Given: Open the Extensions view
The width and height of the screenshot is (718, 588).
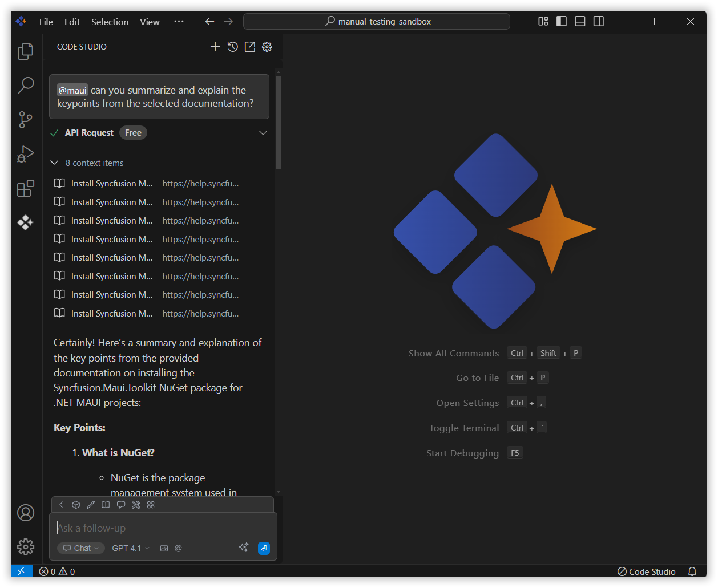Looking at the screenshot, I should (26, 188).
